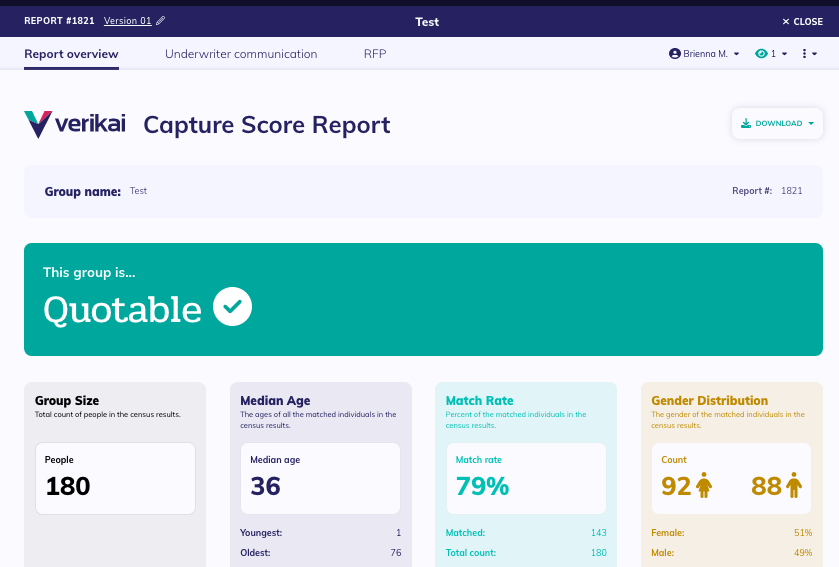The image size is (839, 567).
Task: Close the report with the CLOSE button
Action: 802,22
